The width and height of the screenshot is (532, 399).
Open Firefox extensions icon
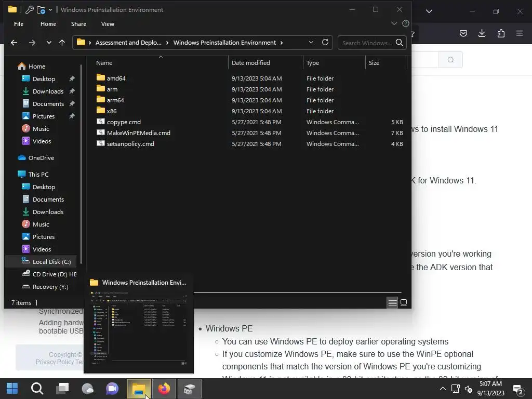[x=501, y=33]
